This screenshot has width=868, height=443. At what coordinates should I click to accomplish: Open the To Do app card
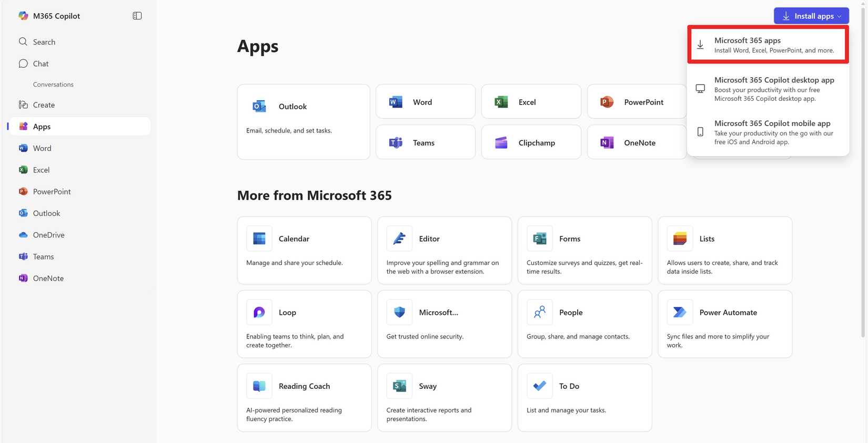click(584, 398)
